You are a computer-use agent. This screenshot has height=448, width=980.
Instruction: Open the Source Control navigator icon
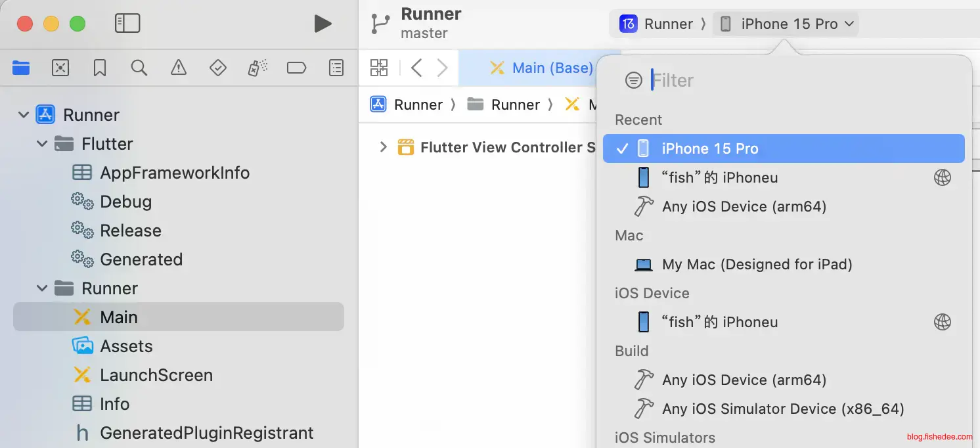(x=60, y=68)
